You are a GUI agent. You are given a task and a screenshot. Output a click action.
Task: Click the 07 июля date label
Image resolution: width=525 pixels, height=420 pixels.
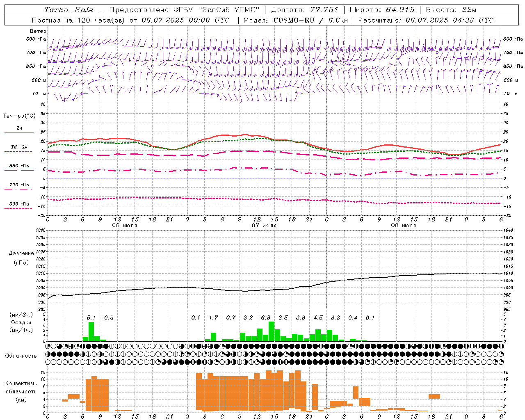pos(264,226)
